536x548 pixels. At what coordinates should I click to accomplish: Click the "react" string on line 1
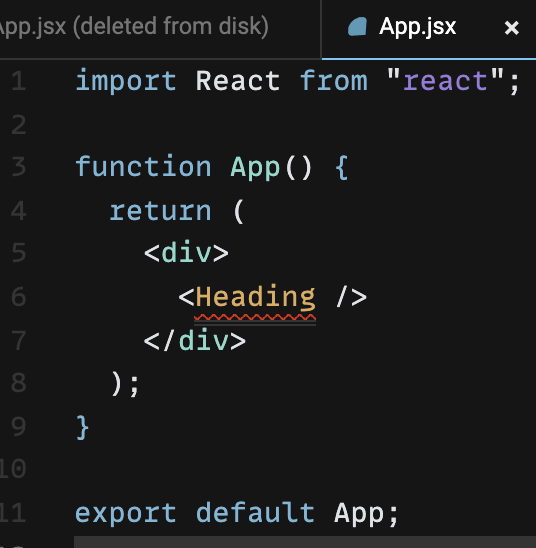[x=445, y=81]
